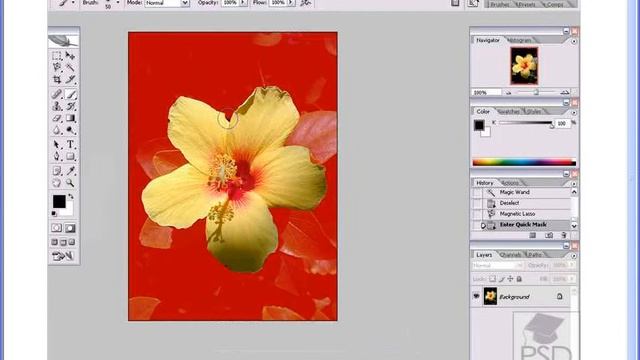
Task: Swap foreground and background colors in toolbox
Action: pyautogui.click(x=71, y=197)
